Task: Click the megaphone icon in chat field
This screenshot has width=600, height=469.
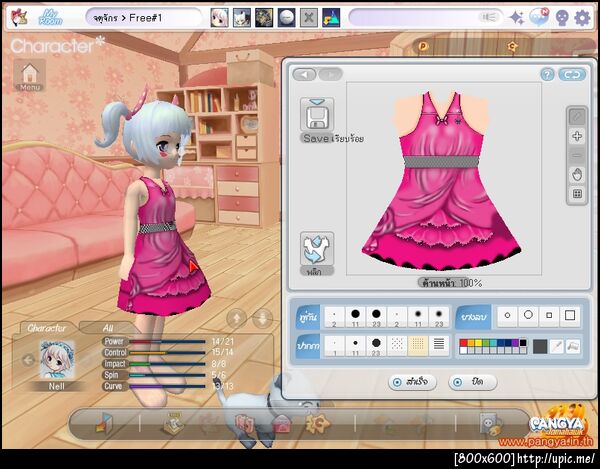Action: [489, 18]
